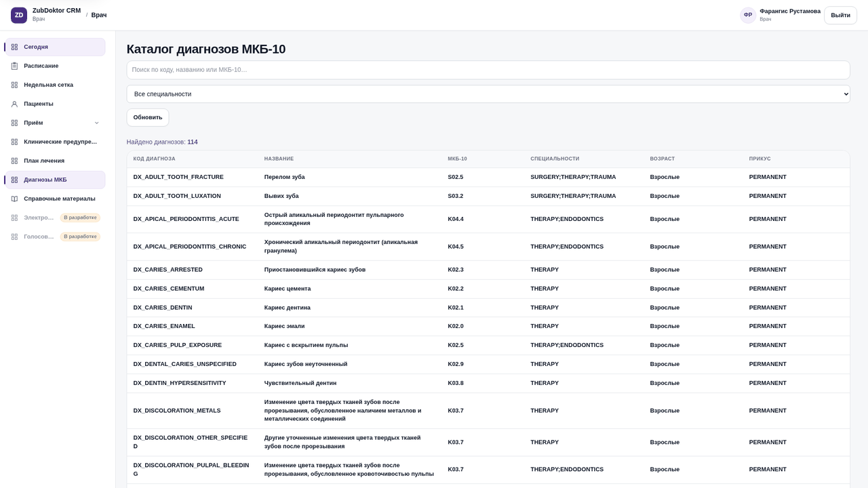Click the Специальности column header

(x=555, y=159)
